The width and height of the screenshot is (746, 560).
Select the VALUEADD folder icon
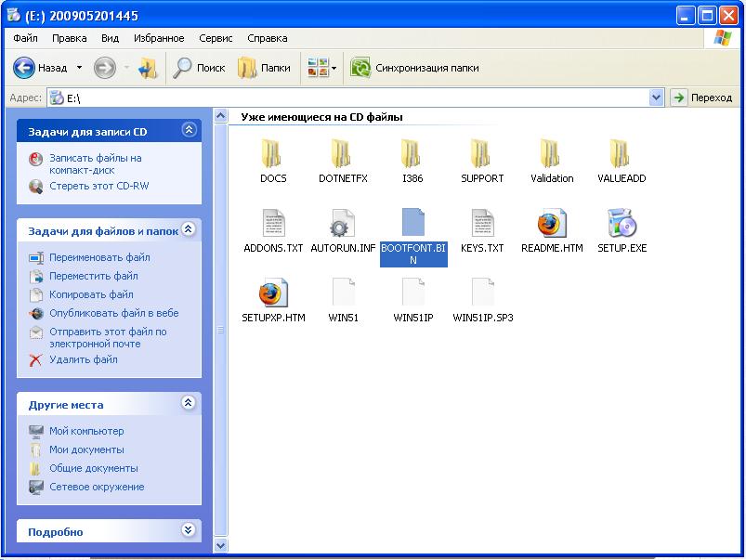point(622,153)
